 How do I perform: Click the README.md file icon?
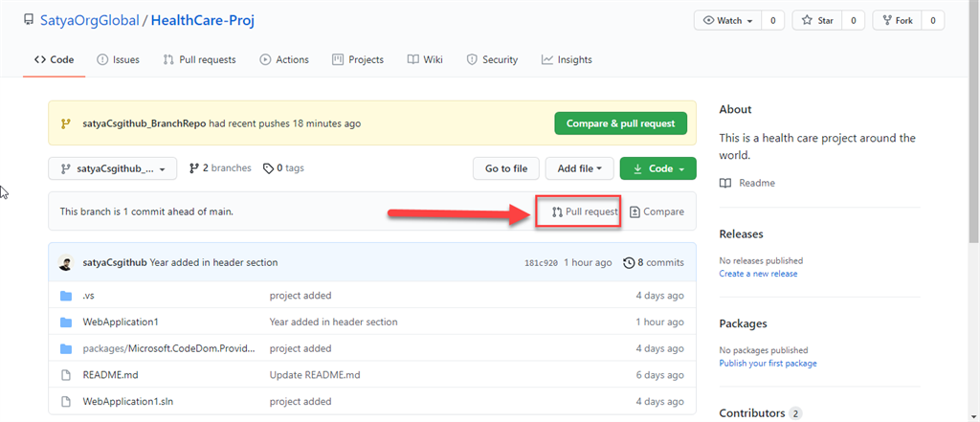pos(66,375)
